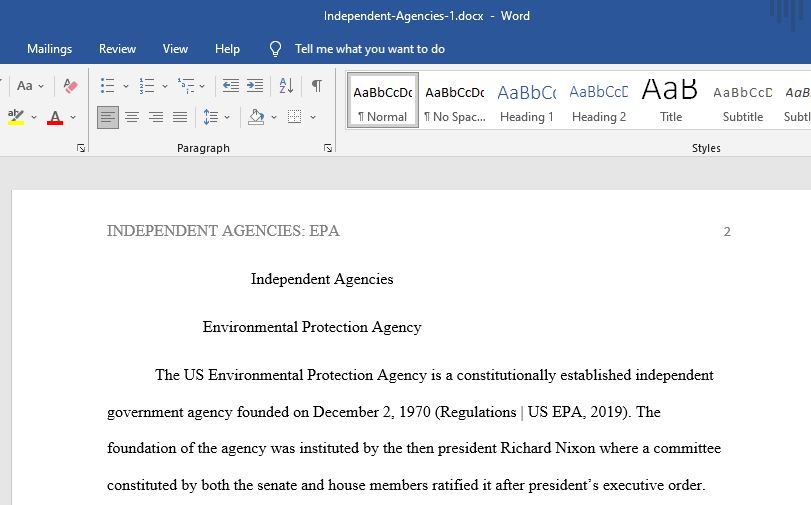This screenshot has width=811, height=505.
Task: Click the header text INDEPENDENT AGENCIES: EPA
Action: [223, 231]
